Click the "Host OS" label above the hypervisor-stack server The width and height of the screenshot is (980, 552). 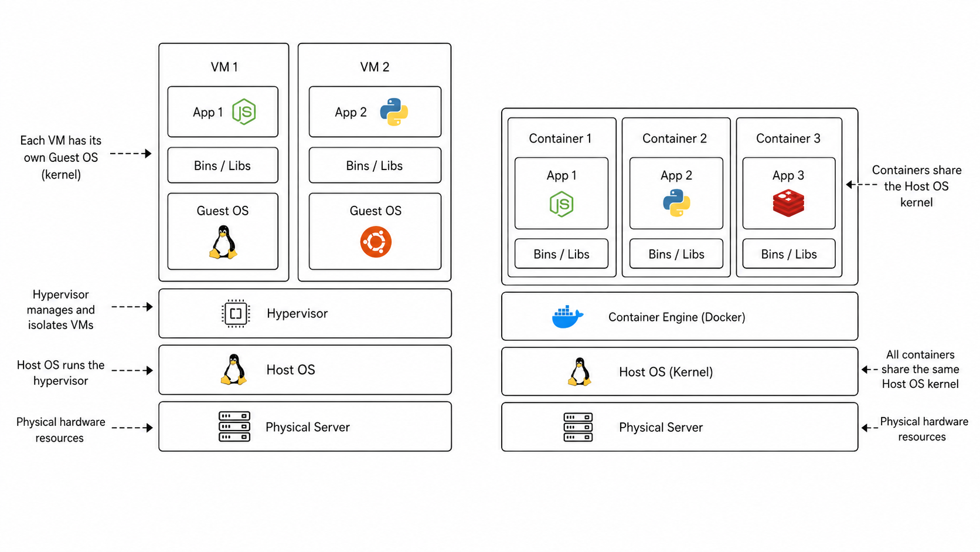[x=291, y=370]
